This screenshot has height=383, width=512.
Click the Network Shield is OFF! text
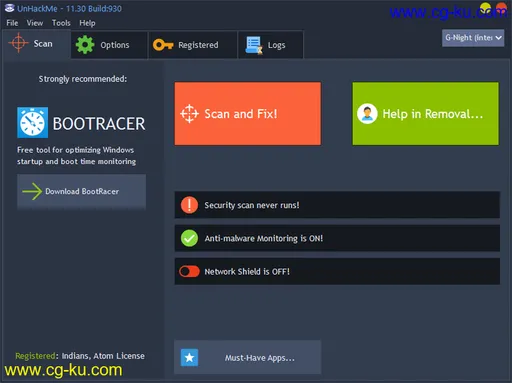coord(247,272)
